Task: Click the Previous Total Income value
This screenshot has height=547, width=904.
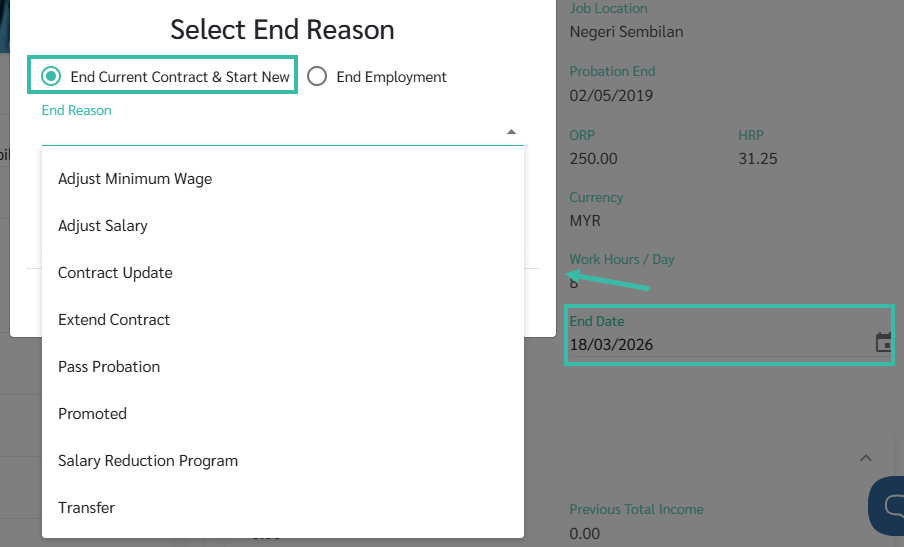Action: click(585, 533)
